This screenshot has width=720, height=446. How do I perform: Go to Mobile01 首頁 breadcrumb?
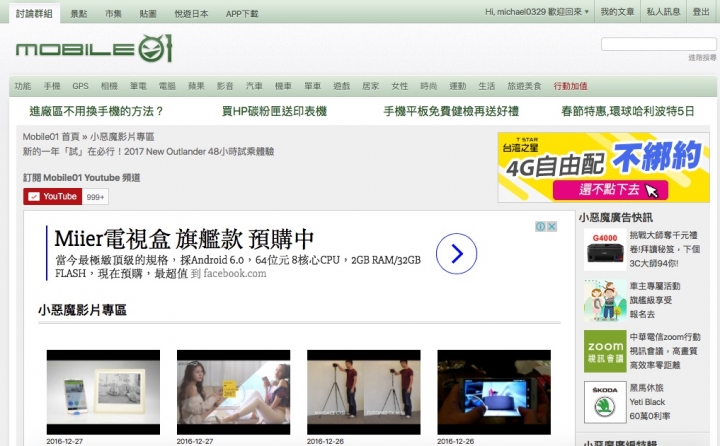pos(51,137)
